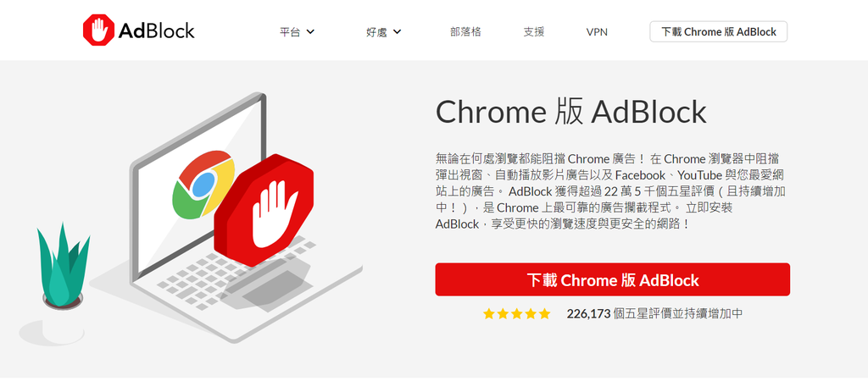Click the AdBlock wordmark in the header

[x=156, y=31]
